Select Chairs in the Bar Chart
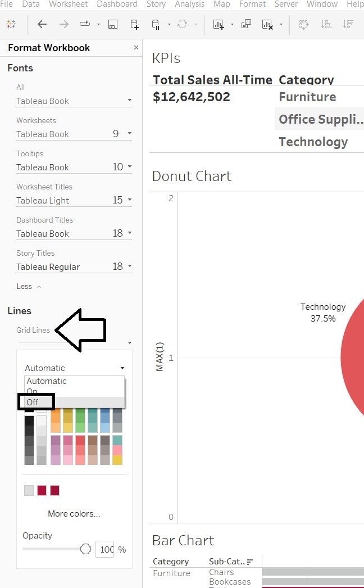The image size is (364, 588). tap(221, 572)
